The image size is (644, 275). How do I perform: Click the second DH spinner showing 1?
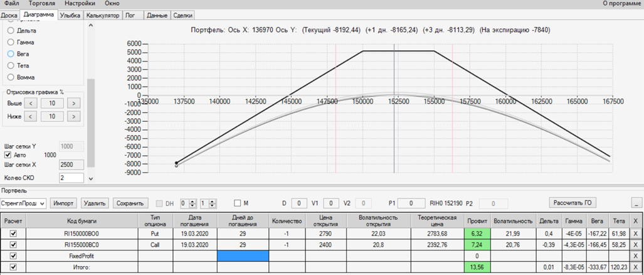[x=208, y=203]
